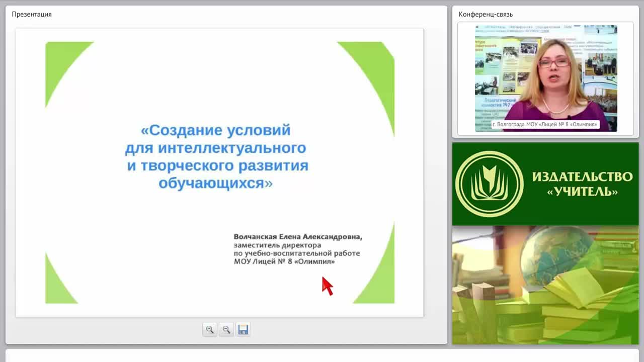This screenshot has height=362, width=644.
Task: Select the presenter name Волчанская Елена Александровна
Action: (x=298, y=236)
